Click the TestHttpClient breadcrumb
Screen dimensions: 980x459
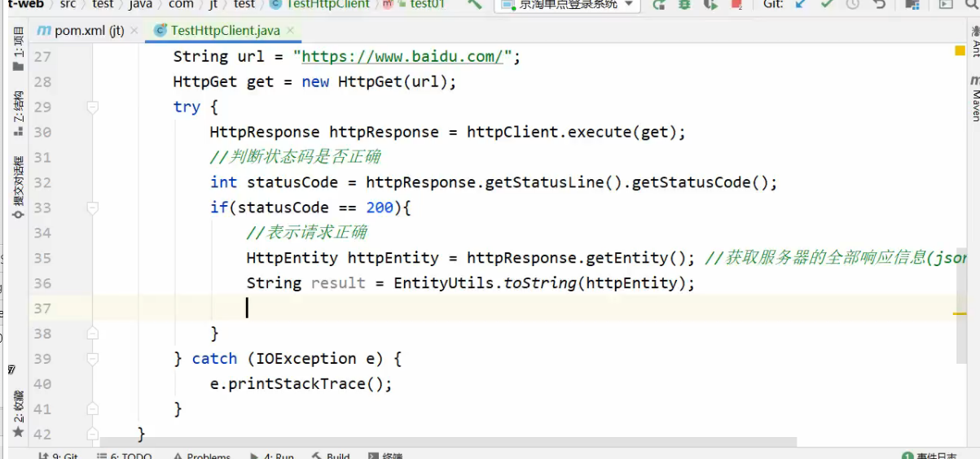[x=320, y=4]
